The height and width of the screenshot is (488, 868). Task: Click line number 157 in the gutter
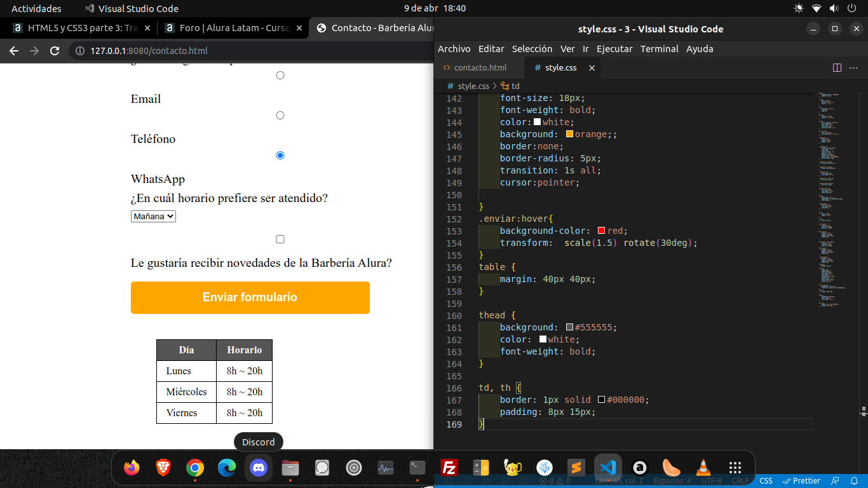pos(454,279)
